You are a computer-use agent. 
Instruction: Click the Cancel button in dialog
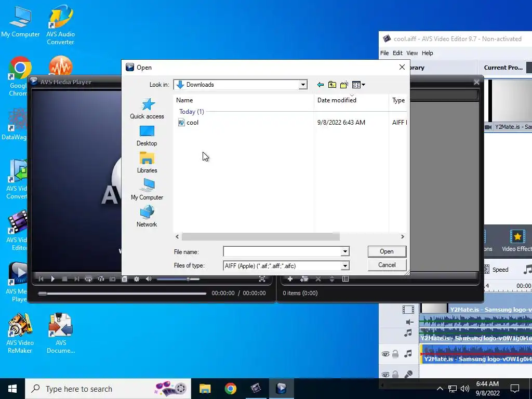coord(387,265)
